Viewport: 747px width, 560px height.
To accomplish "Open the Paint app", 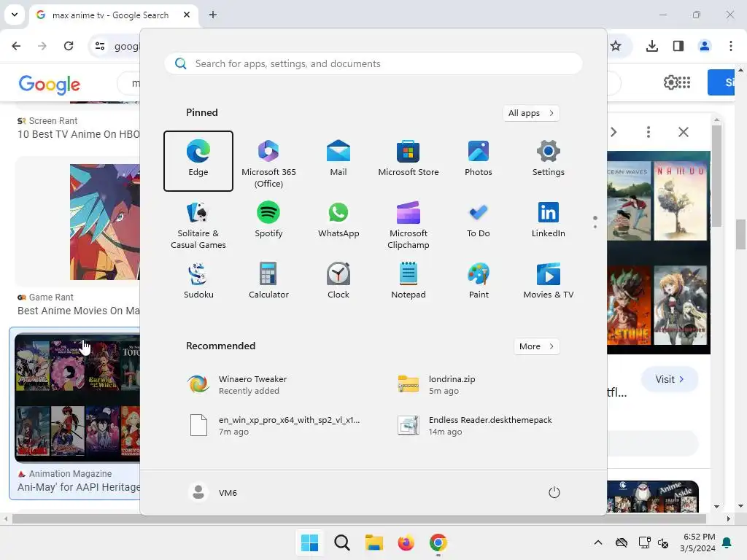I will (x=479, y=281).
